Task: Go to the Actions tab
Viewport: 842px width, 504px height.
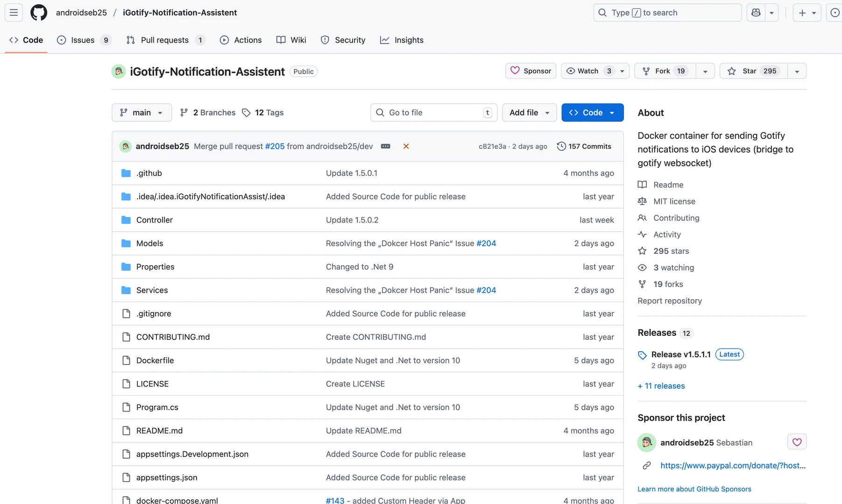Action: (x=241, y=40)
